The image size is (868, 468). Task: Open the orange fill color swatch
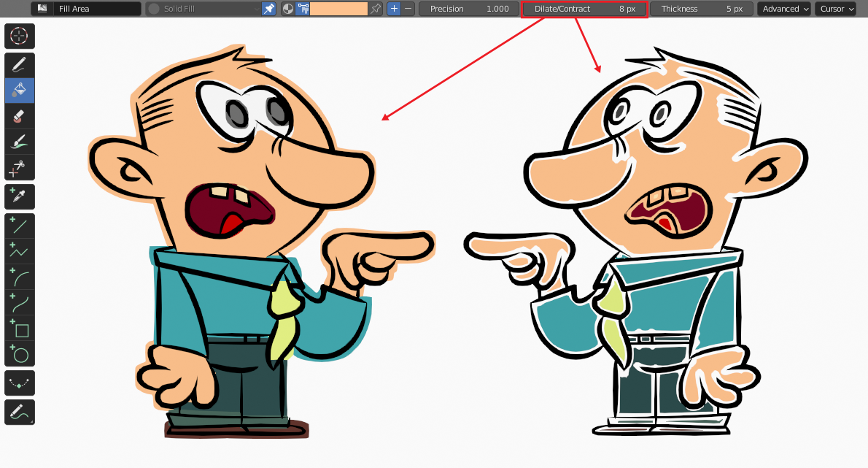coord(338,9)
